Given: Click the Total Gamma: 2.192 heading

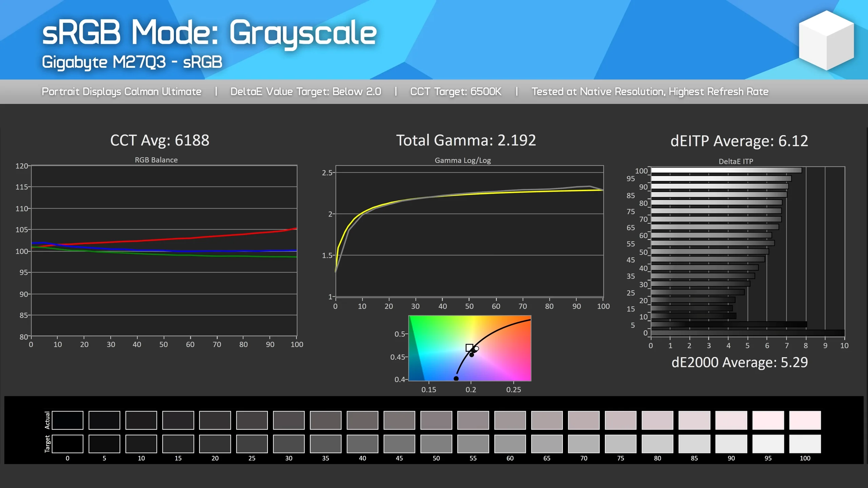Looking at the screenshot, I should [466, 140].
